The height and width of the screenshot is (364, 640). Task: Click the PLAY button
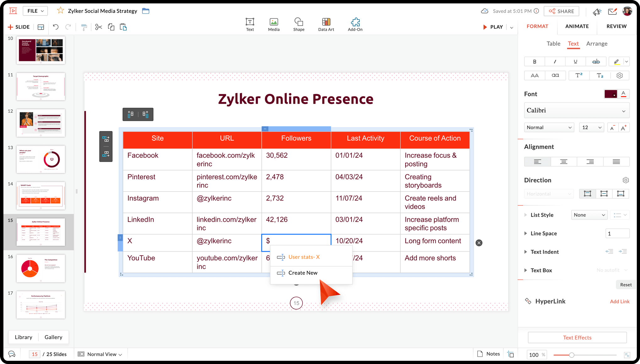click(x=493, y=27)
